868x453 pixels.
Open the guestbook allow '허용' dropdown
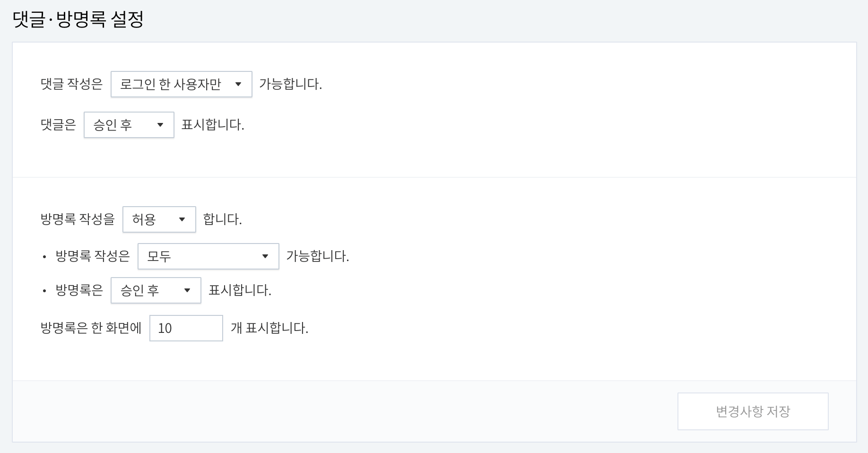[159, 219]
